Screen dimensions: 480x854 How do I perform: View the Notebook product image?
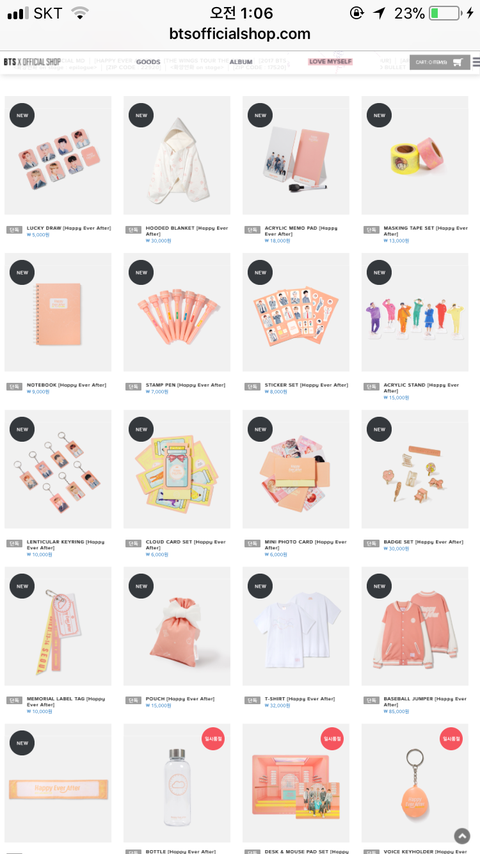coord(58,312)
